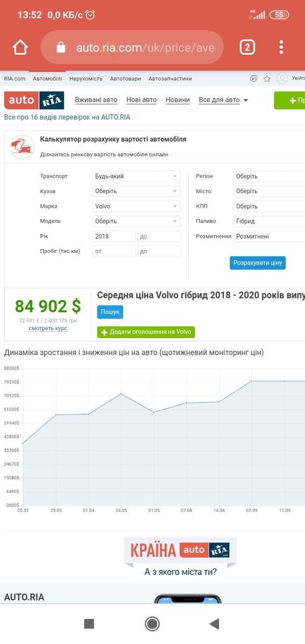
Task: Tap the lock icon in address bar
Action: tap(61, 48)
